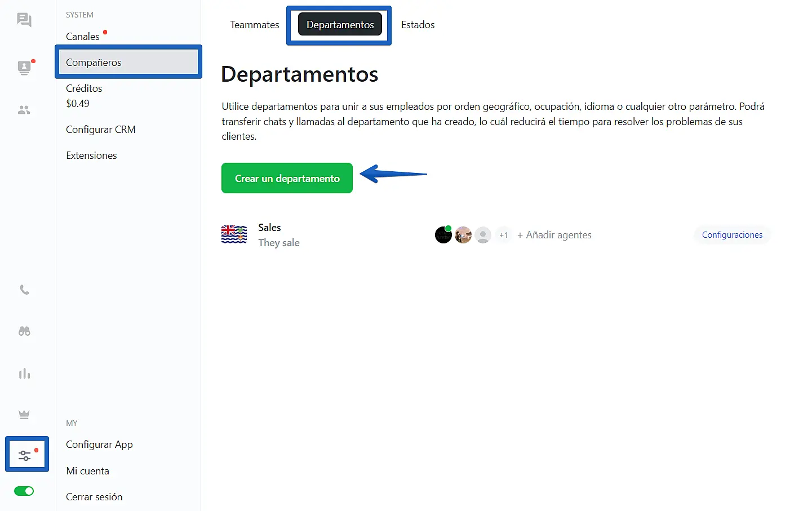
Task: Click Cerrar sesión to log out
Action: click(x=94, y=497)
